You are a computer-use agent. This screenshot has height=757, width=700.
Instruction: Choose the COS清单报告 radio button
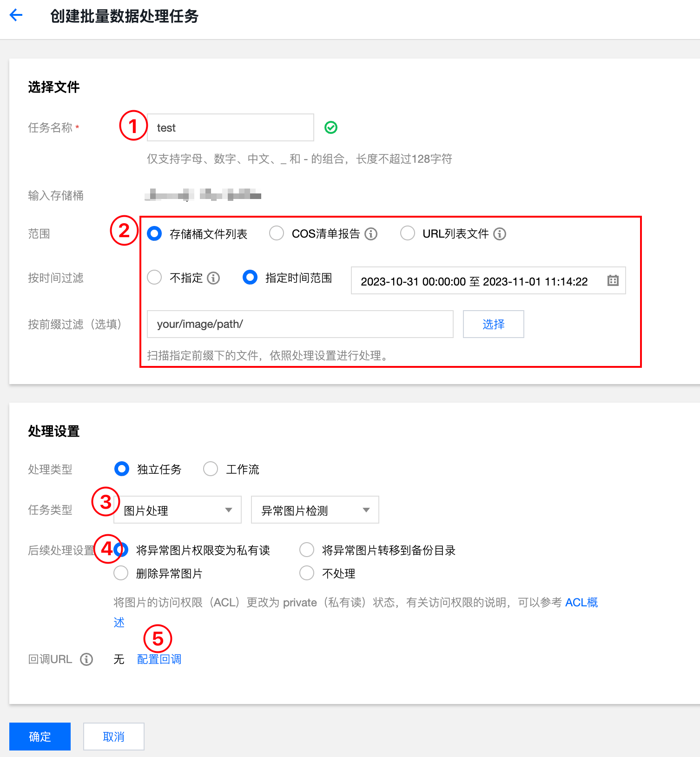pos(277,233)
